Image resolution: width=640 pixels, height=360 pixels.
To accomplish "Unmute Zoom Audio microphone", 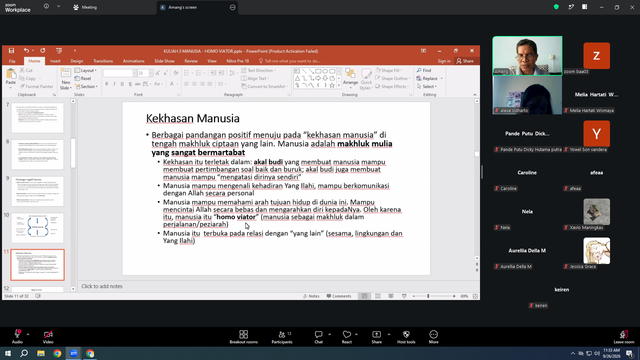I will tap(17, 337).
